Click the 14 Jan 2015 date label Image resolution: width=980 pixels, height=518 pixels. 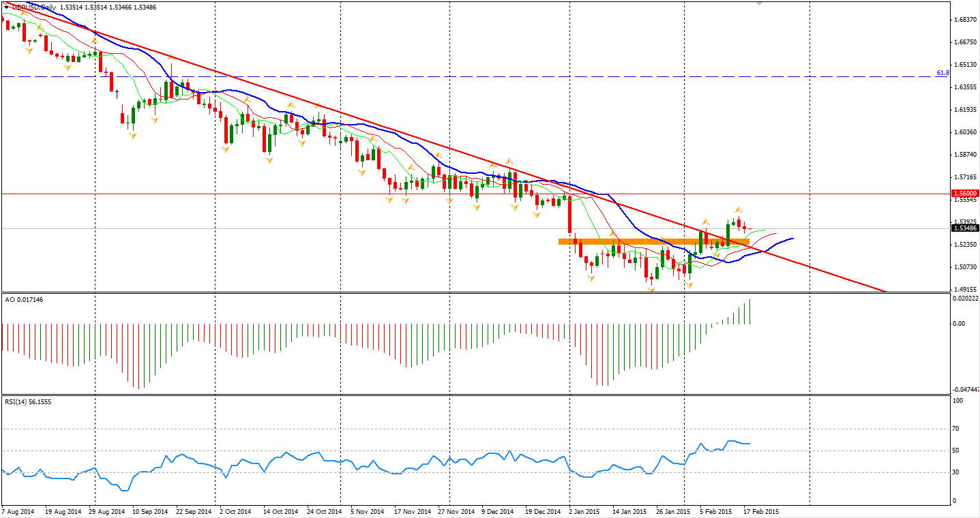click(x=629, y=511)
